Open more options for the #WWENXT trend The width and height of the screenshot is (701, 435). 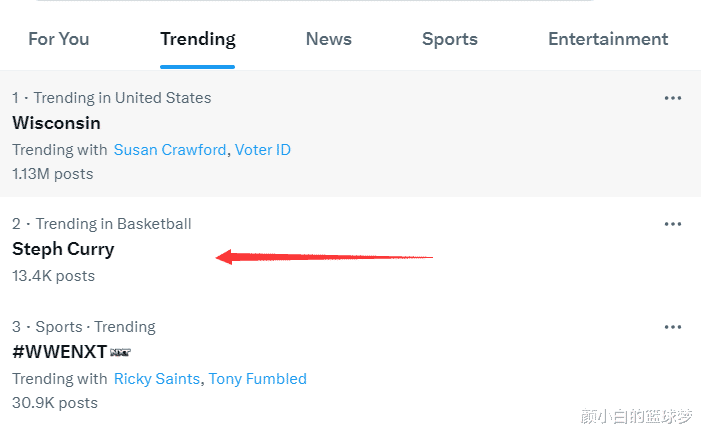[673, 327]
